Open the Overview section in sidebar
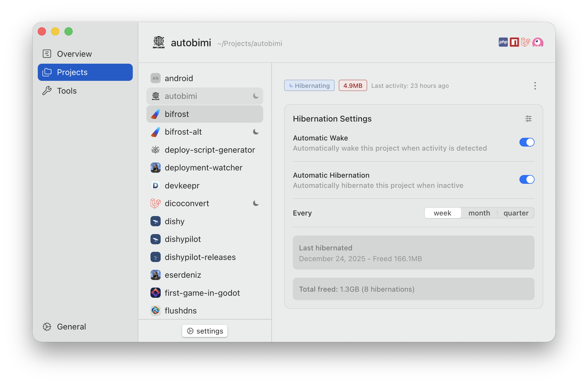Viewport: 588px width, 385px height. [x=74, y=54]
